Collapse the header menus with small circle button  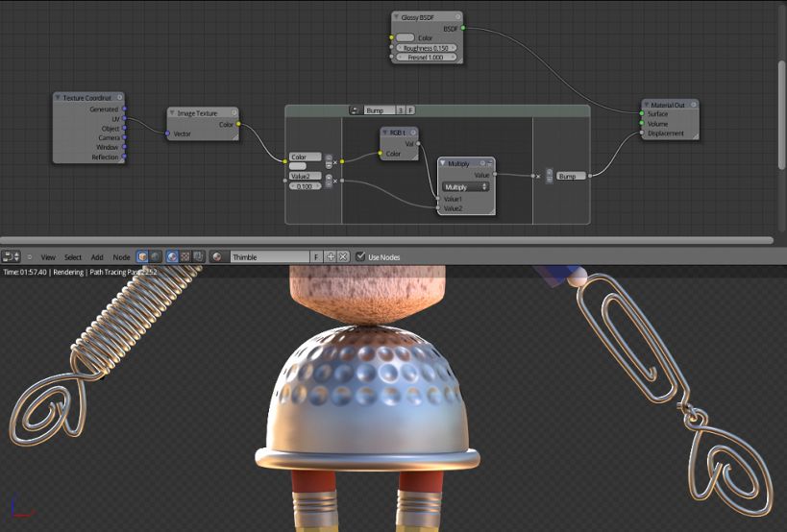click(30, 256)
